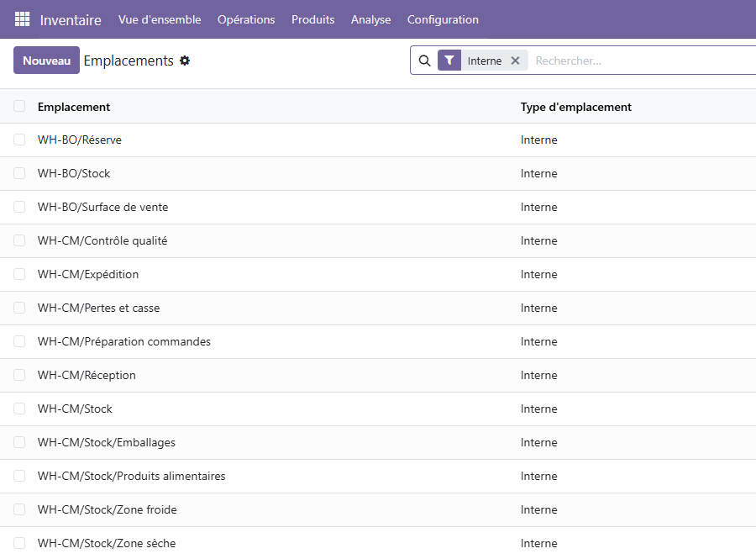Click the Nouveau button
756x559 pixels.
(46, 61)
